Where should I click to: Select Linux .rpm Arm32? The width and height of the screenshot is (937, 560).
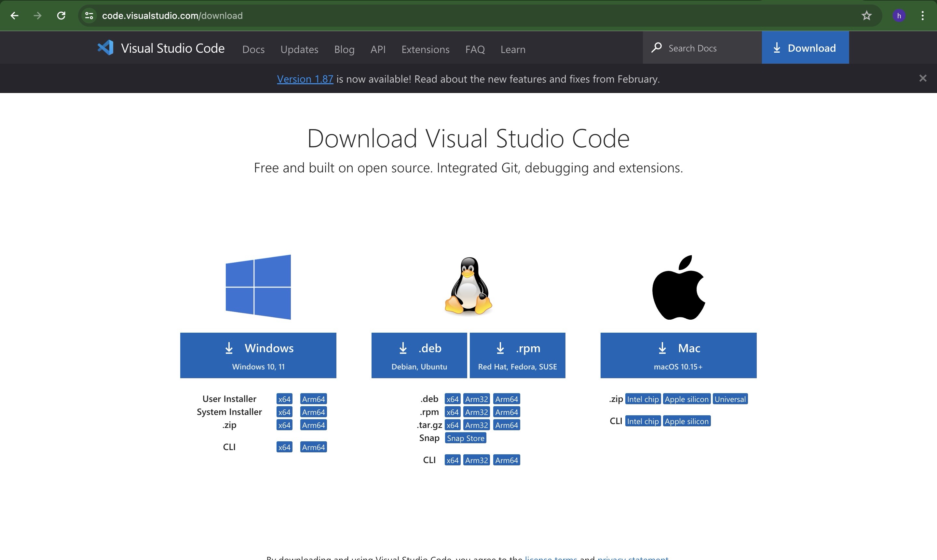tap(476, 412)
